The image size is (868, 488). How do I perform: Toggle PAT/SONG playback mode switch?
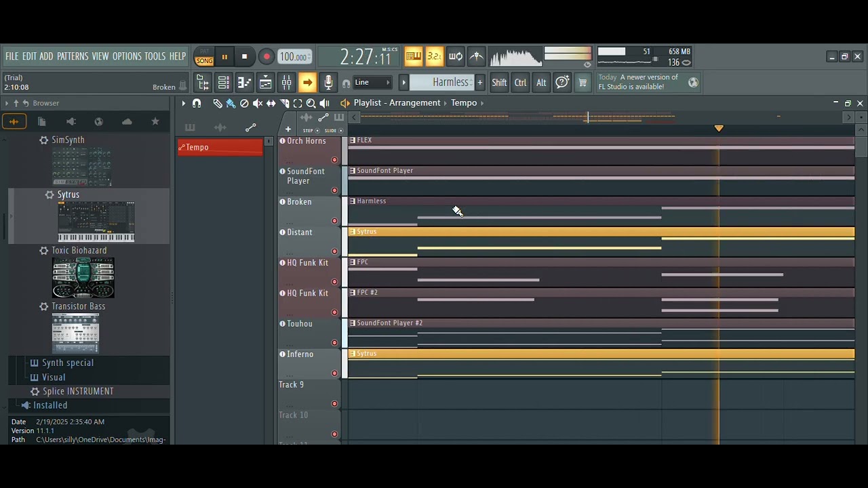[204, 56]
